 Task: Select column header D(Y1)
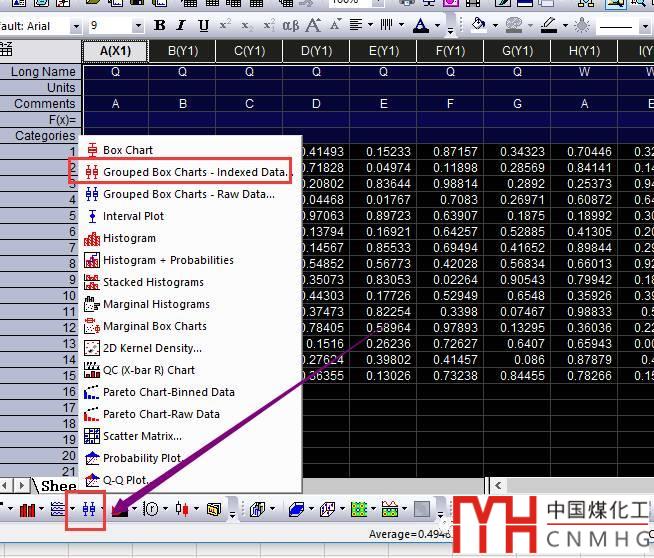316,50
